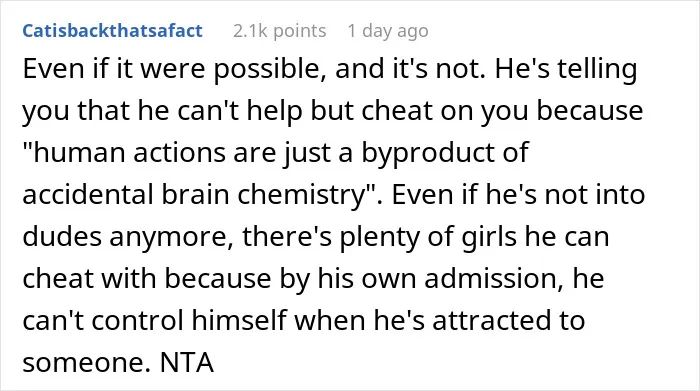Click the words "he's not into"
Screen dimensions: 700x391
coord(565,195)
